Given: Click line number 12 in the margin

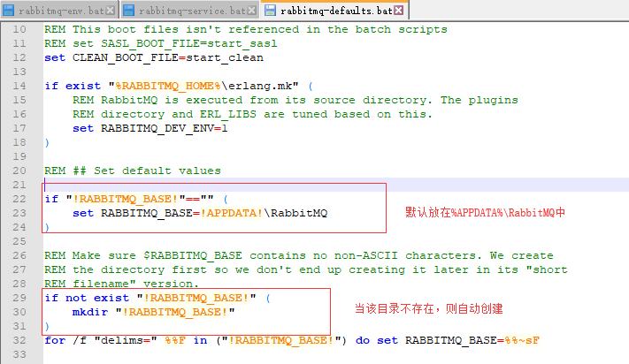Looking at the screenshot, I should point(19,57).
